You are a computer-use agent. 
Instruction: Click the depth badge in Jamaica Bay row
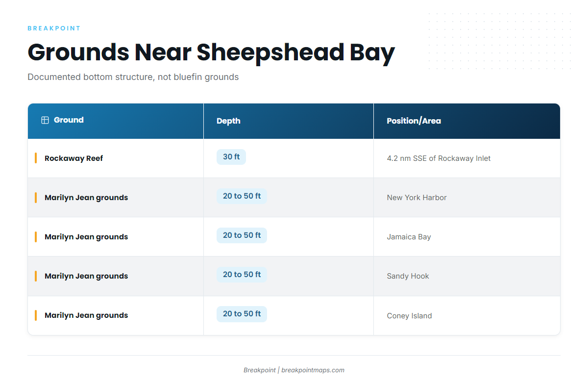click(242, 235)
